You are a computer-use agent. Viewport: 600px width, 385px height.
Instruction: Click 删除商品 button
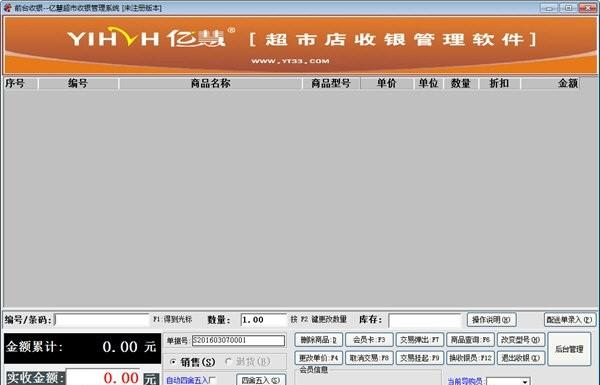(318, 340)
